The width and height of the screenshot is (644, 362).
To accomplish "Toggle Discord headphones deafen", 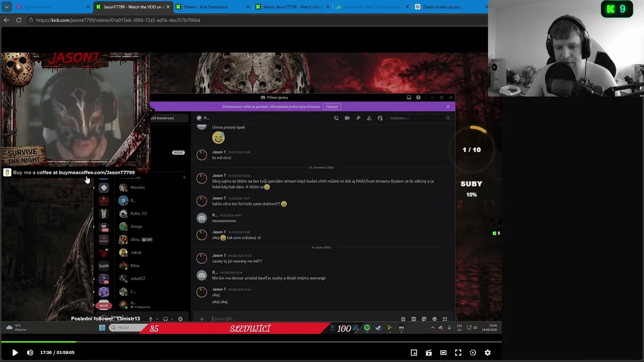I will click(x=166, y=319).
